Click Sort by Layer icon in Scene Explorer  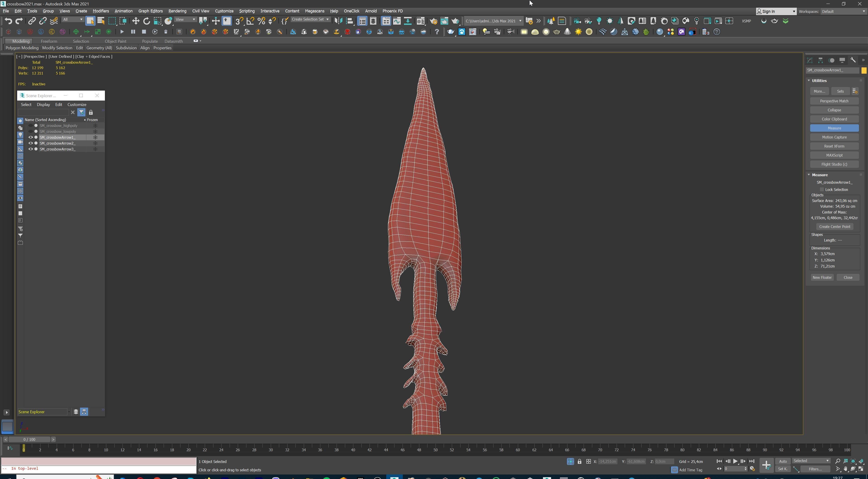[76, 412]
